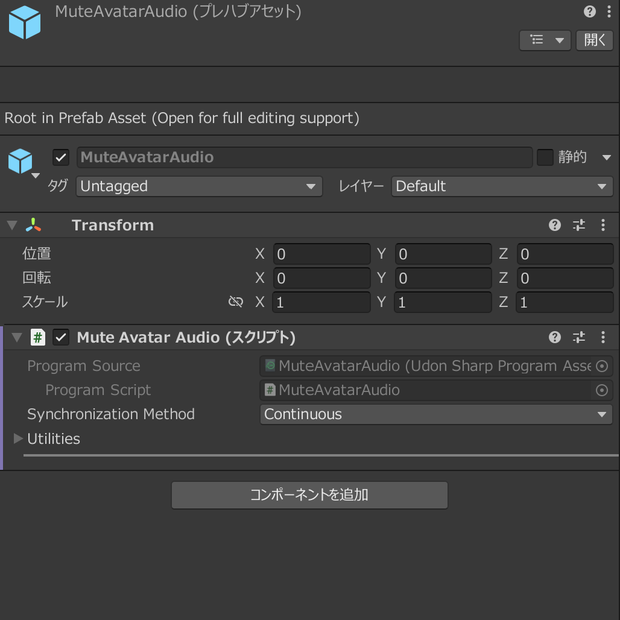Disable the Mute Avatar Audio script checkbox

click(61, 337)
